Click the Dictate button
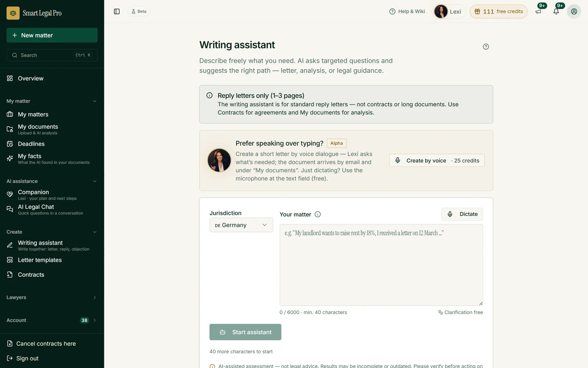The height and width of the screenshot is (368, 588). 462,214
